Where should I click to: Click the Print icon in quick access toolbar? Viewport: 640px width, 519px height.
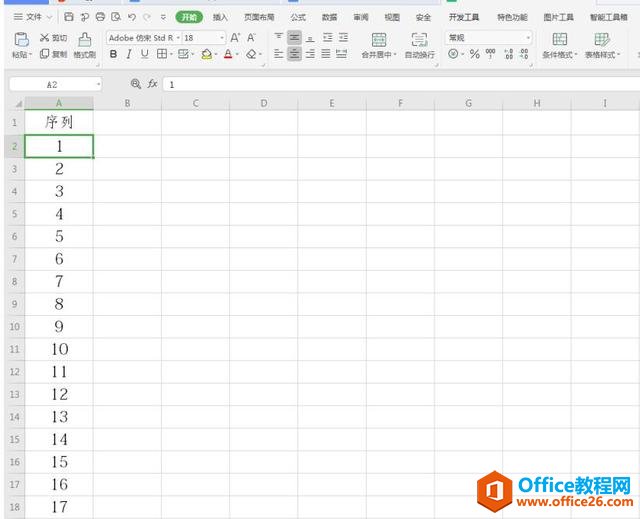coord(100,17)
